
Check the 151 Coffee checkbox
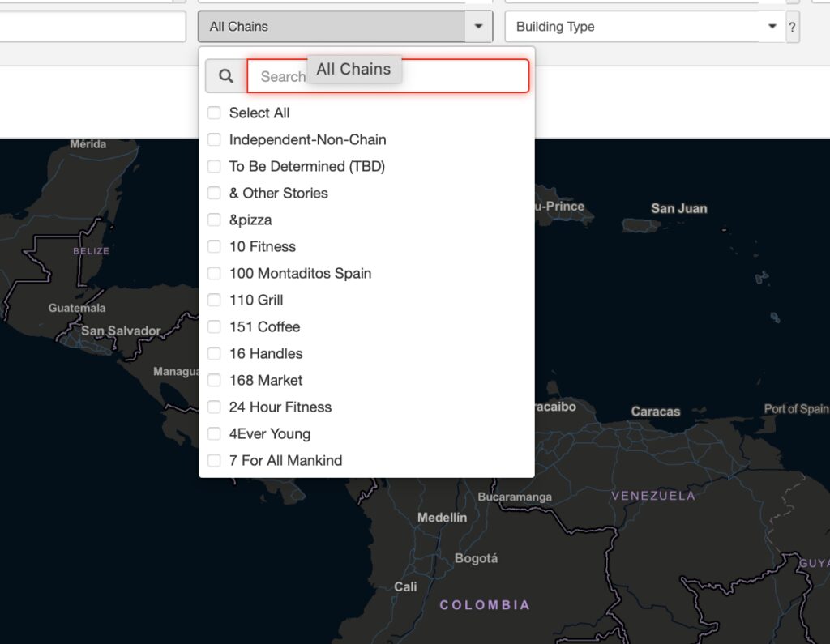[215, 326]
